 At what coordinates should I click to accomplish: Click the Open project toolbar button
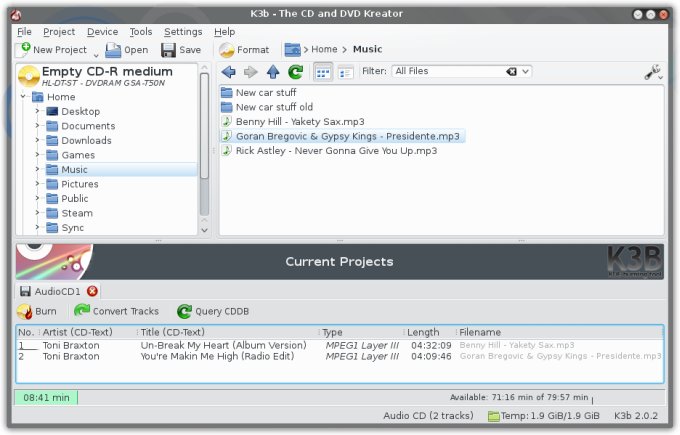tap(127, 50)
